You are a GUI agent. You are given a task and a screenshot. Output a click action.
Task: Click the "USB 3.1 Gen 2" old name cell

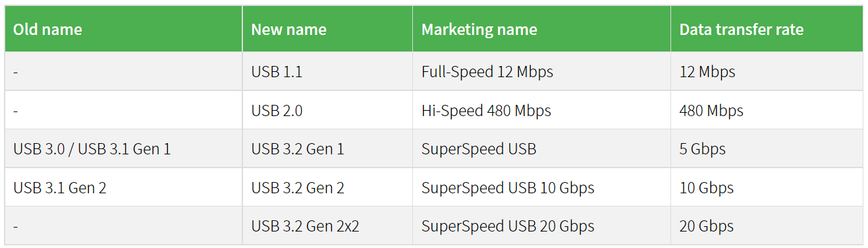pyautogui.click(x=123, y=187)
